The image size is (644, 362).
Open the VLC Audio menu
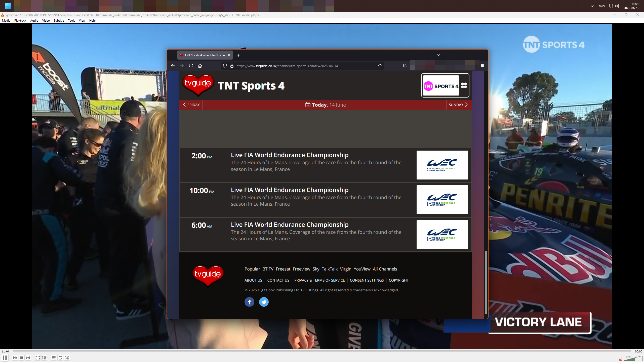[x=34, y=21]
